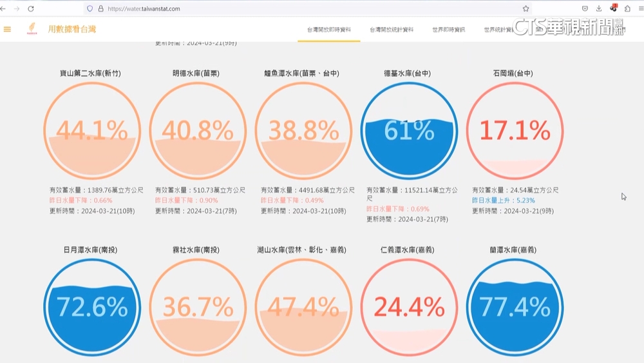Open the 用數據看台灣 site title link
The height and width of the screenshot is (363, 644).
pyautogui.click(x=72, y=29)
